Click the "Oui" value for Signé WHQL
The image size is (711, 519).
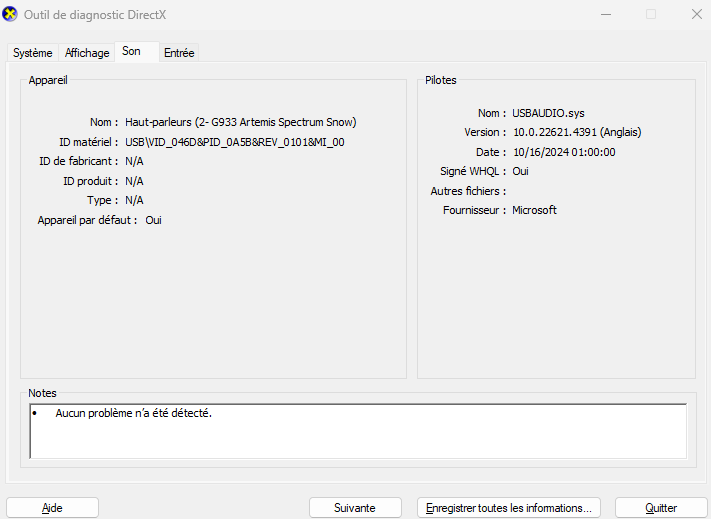pyautogui.click(x=521, y=171)
